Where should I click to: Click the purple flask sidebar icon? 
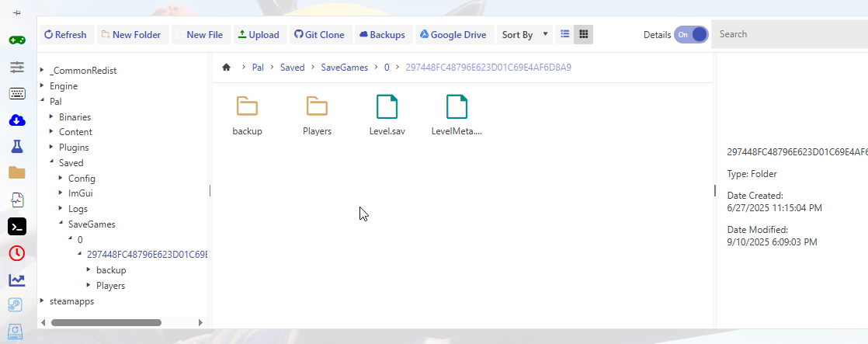(x=17, y=147)
